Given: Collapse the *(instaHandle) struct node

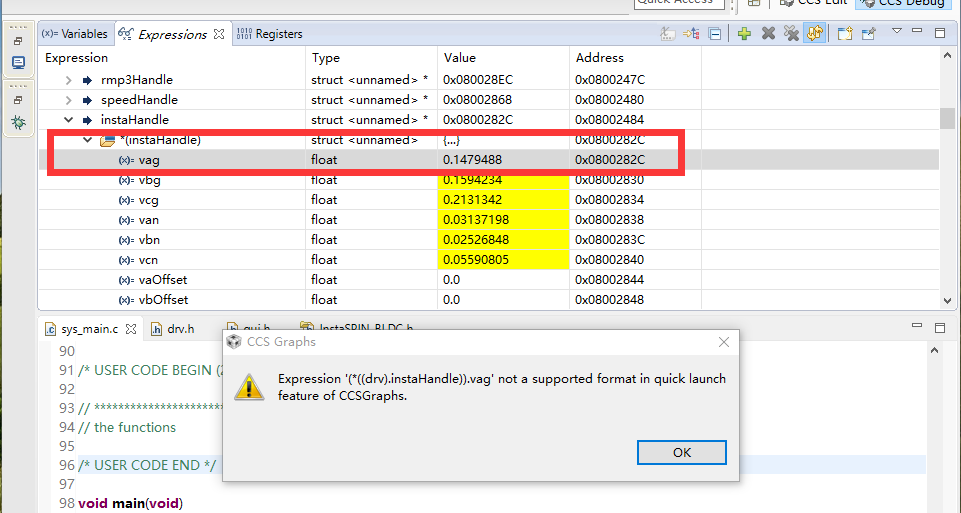Looking at the screenshot, I should 88,140.
